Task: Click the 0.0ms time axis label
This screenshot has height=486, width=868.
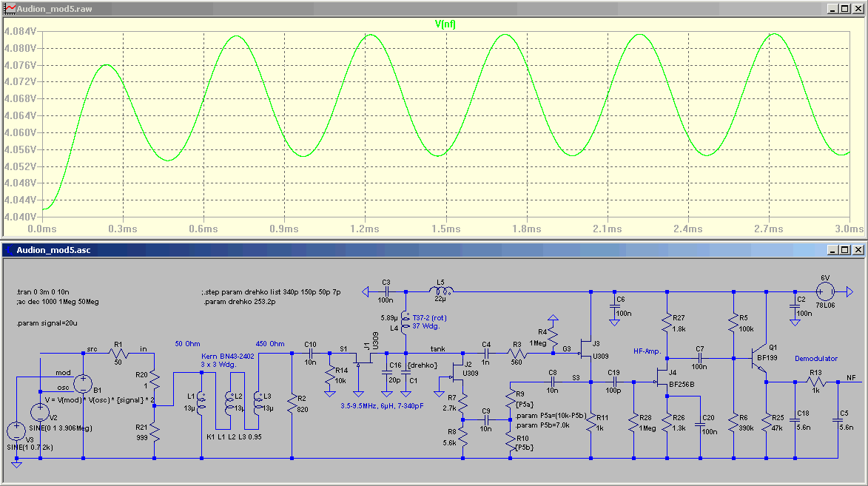Action: [42, 229]
